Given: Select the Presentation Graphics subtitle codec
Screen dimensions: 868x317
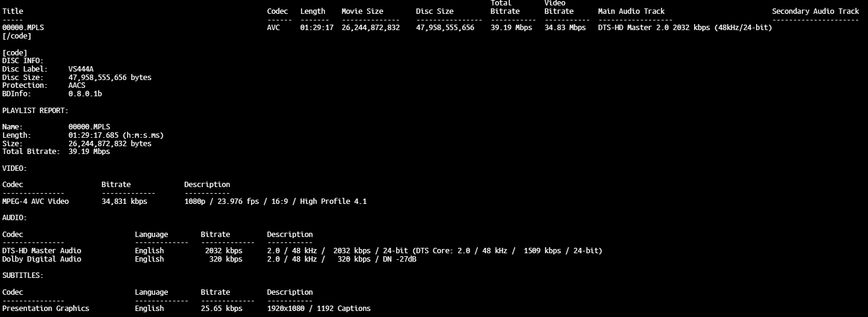Looking at the screenshot, I should click(x=46, y=309).
